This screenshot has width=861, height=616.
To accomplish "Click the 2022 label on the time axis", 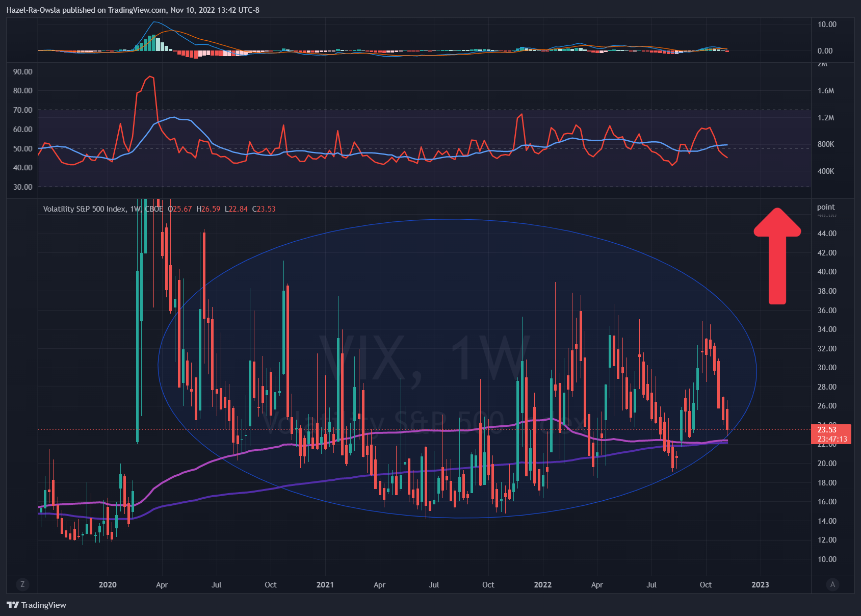I will pyautogui.click(x=542, y=585).
